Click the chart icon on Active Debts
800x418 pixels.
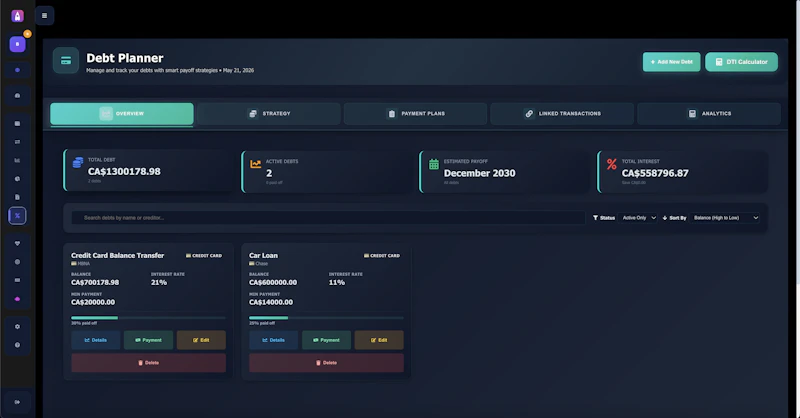click(256, 164)
